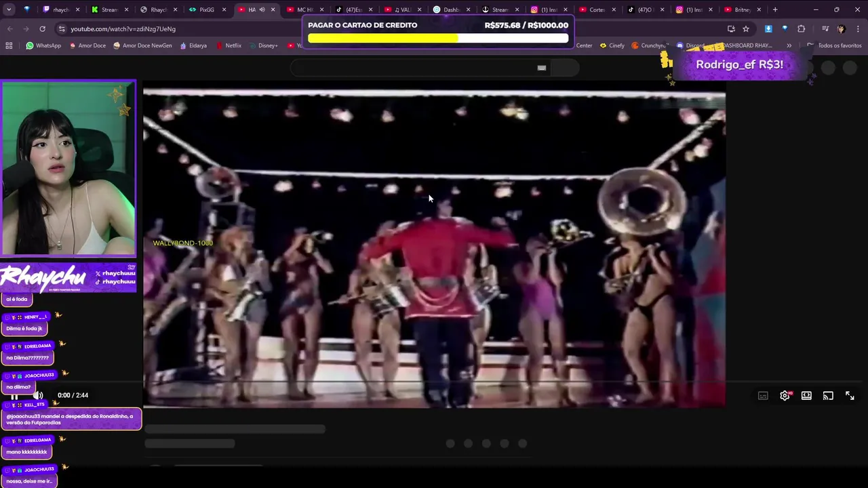Screen dimensions: 868x488
Task: Open the tab search dropdown arrow
Action: click(x=9, y=9)
